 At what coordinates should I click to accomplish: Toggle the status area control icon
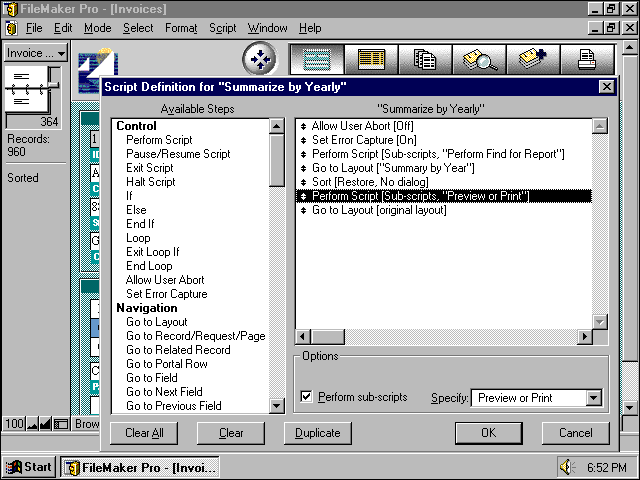(x=61, y=424)
